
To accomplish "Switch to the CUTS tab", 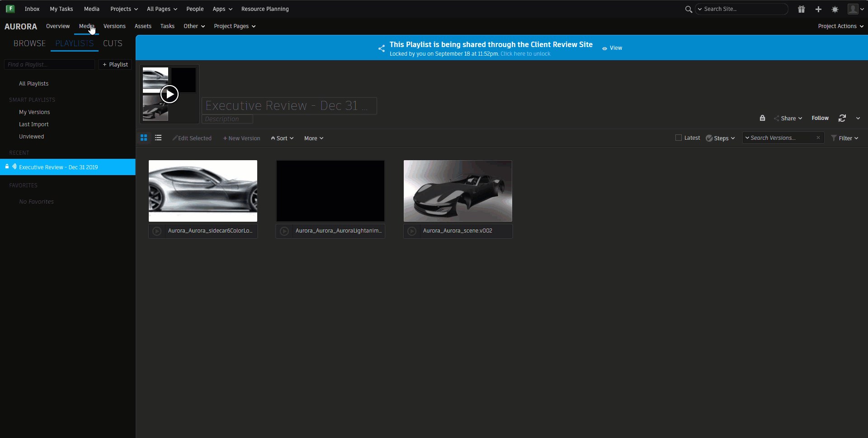I will (x=113, y=43).
